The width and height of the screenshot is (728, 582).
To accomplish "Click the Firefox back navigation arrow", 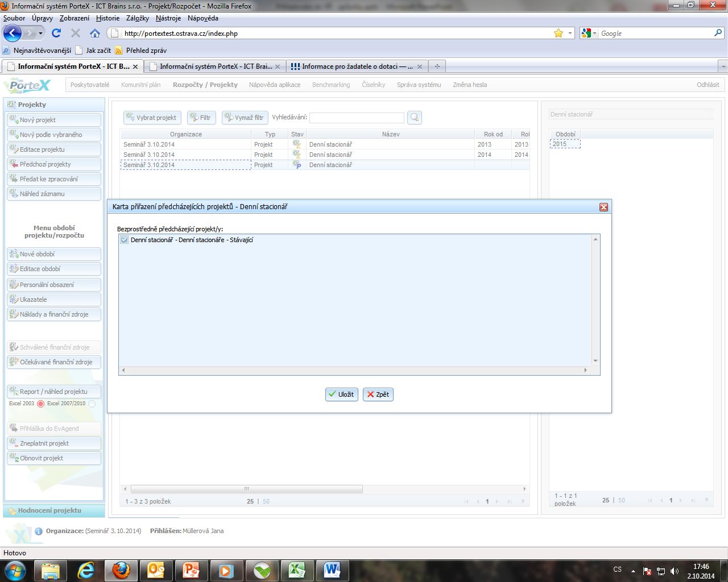I will click(12, 33).
